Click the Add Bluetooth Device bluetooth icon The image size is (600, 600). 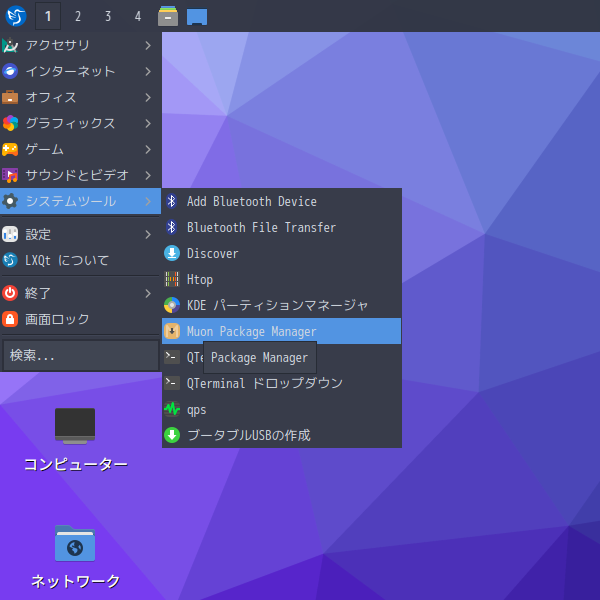click(172, 201)
